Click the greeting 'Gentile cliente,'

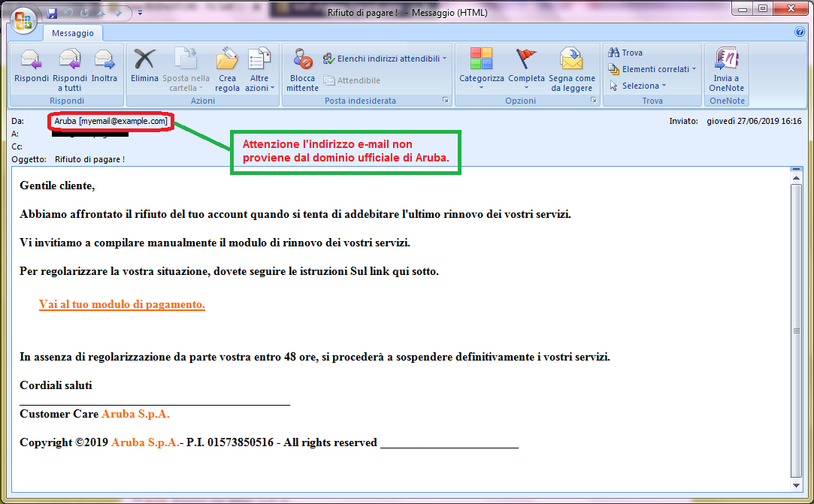tap(57, 186)
